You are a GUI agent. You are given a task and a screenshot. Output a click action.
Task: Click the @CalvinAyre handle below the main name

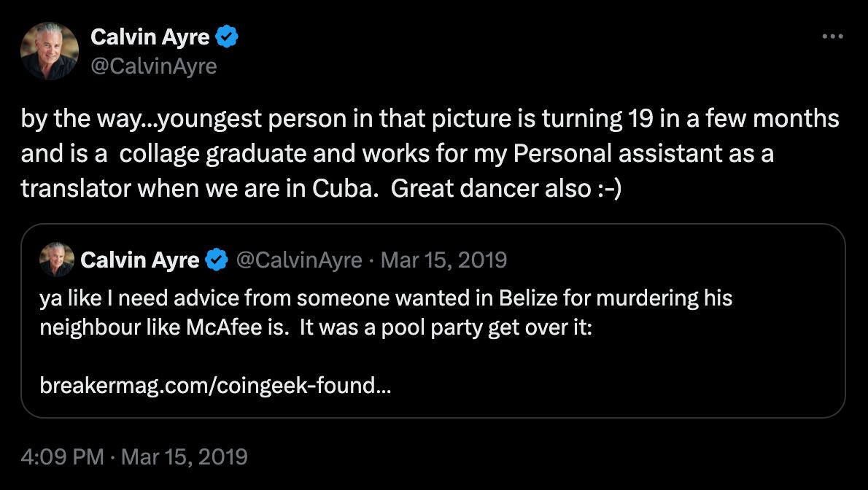click(x=153, y=66)
